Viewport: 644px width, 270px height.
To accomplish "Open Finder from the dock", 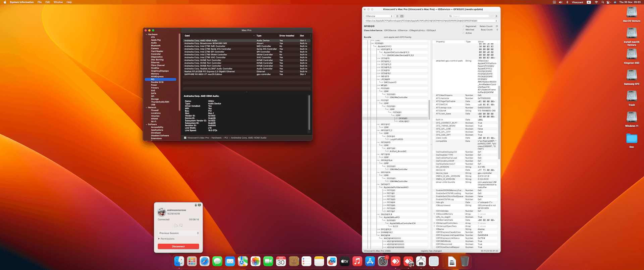I will pyautogui.click(x=179, y=261).
